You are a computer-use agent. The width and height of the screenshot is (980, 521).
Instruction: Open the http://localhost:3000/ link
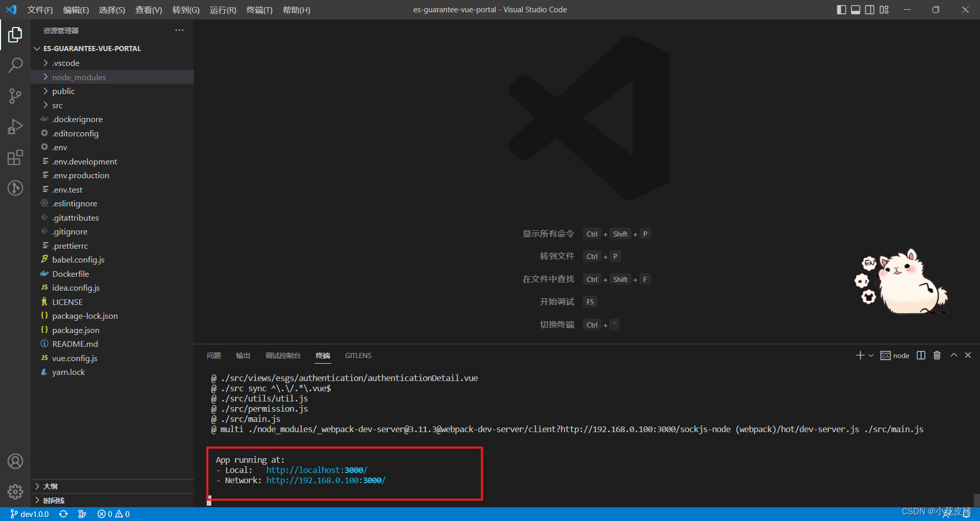(x=317, y=470)
